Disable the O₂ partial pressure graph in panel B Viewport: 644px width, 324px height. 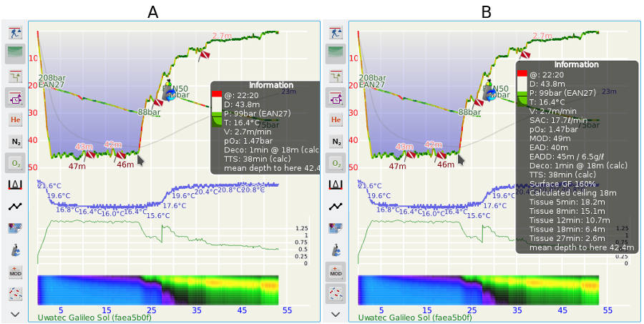(x=336, y=163)
